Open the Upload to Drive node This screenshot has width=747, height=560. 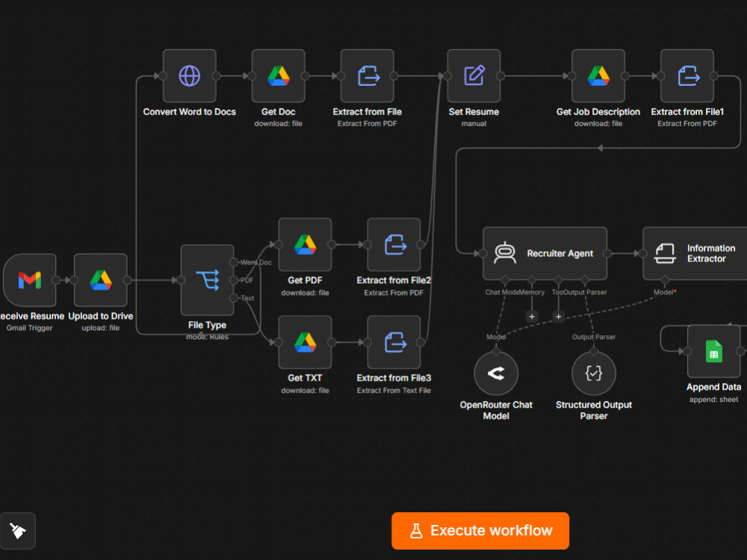click(101, 280)
